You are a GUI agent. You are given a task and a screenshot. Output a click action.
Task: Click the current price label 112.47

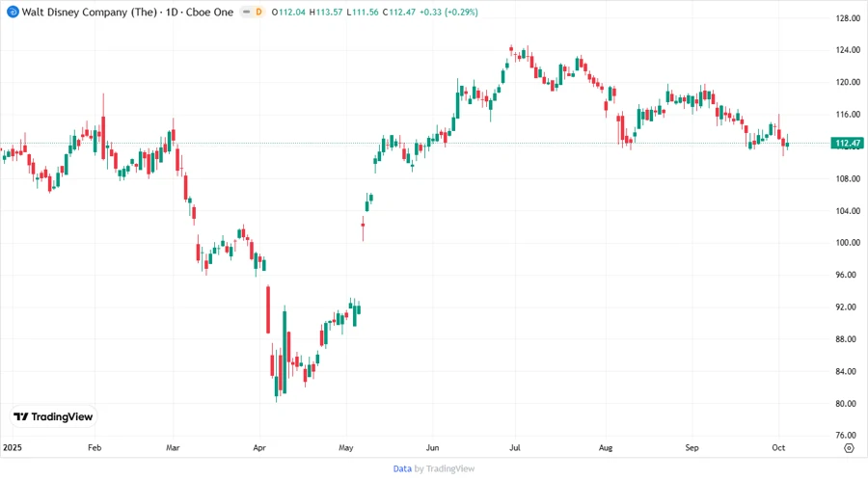pos(848,144)
